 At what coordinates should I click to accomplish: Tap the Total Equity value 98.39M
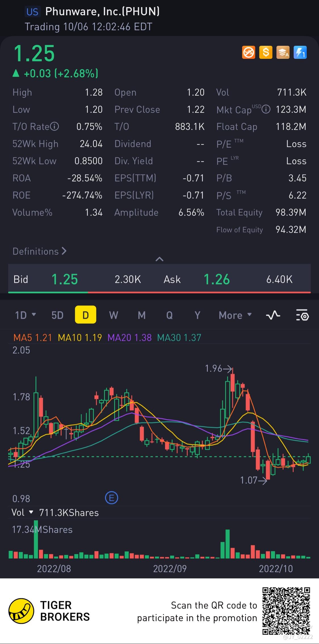(x=291, y=212)
